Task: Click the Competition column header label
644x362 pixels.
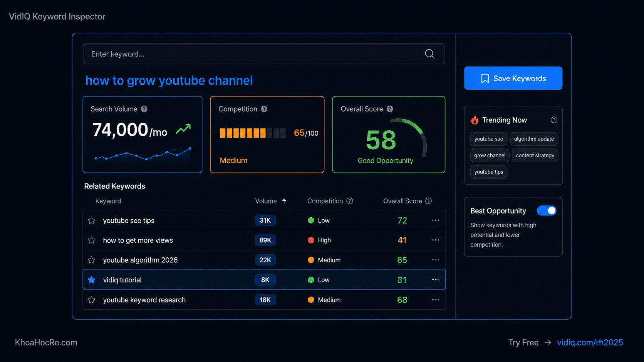Action: coord(325,201)
